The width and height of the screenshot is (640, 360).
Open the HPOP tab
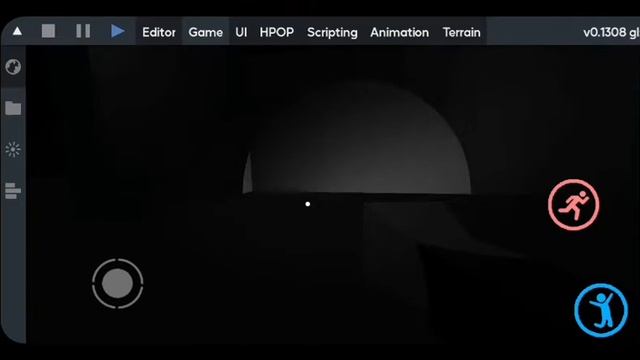coord(277,32)
